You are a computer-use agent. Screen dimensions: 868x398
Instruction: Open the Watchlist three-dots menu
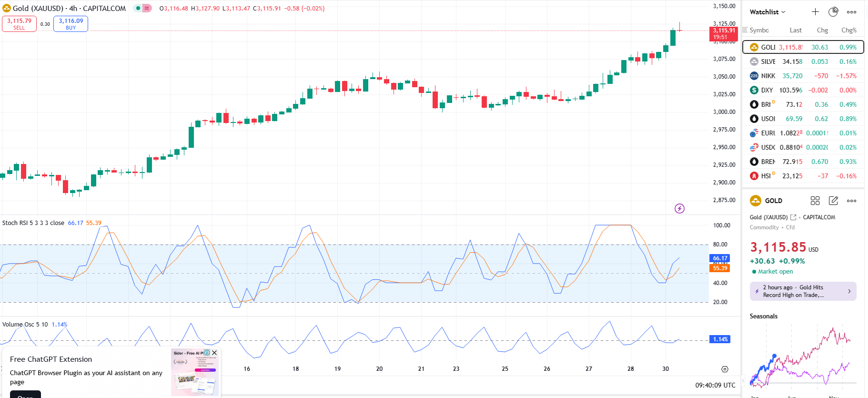(851, 12)
